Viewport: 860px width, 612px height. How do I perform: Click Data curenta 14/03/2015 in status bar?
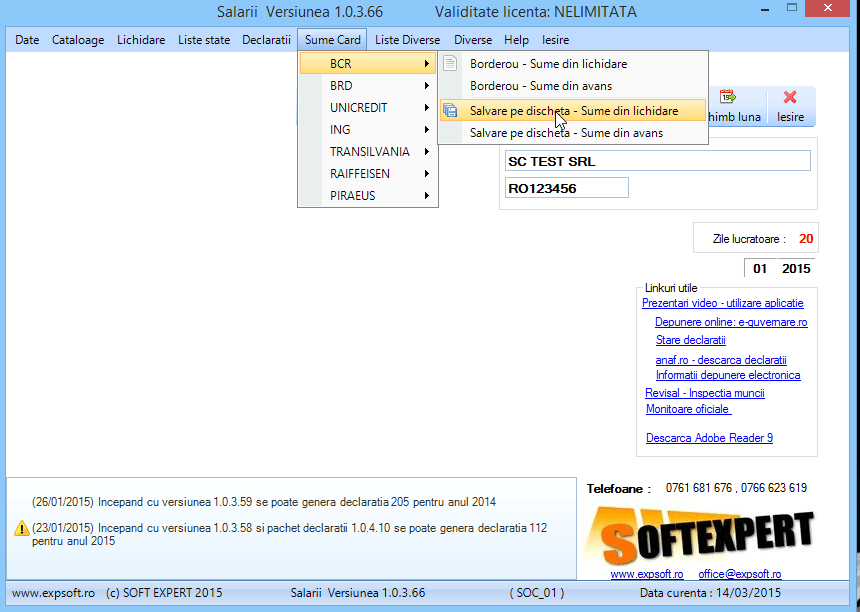(x=710, y=593)
